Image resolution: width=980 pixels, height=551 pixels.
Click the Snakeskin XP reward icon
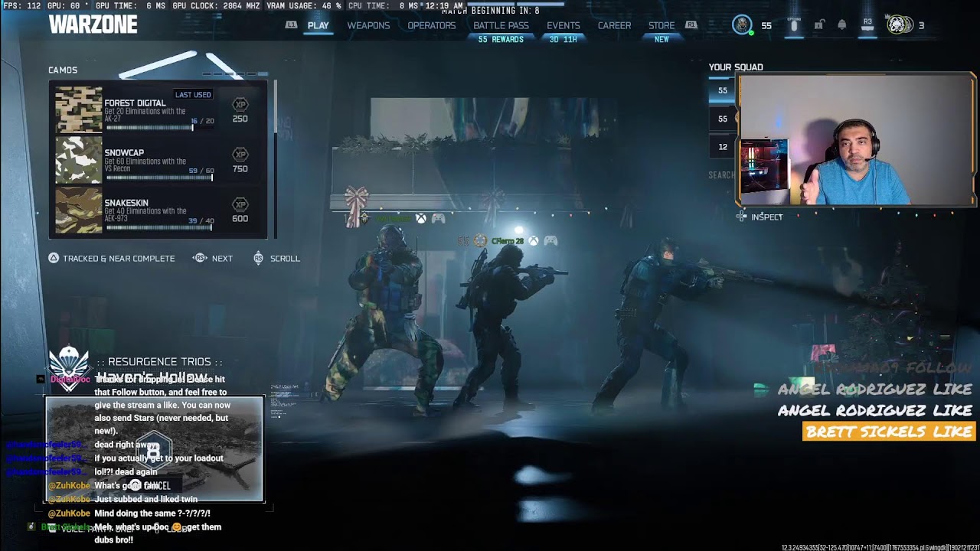pyautogui.click(x=240, y=204)
